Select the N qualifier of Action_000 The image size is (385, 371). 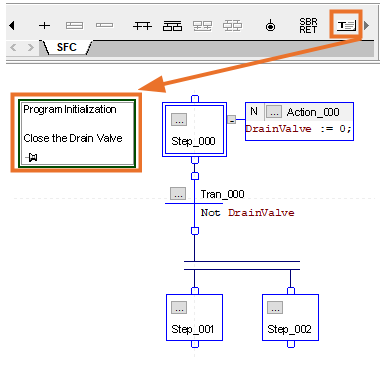(x=254, y=111)
